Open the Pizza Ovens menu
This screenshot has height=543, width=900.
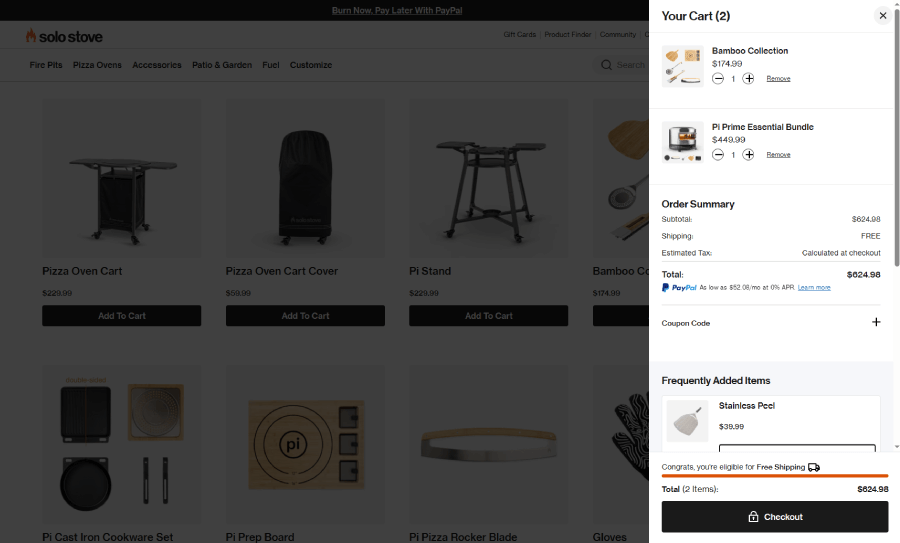(x=97, y=65)
